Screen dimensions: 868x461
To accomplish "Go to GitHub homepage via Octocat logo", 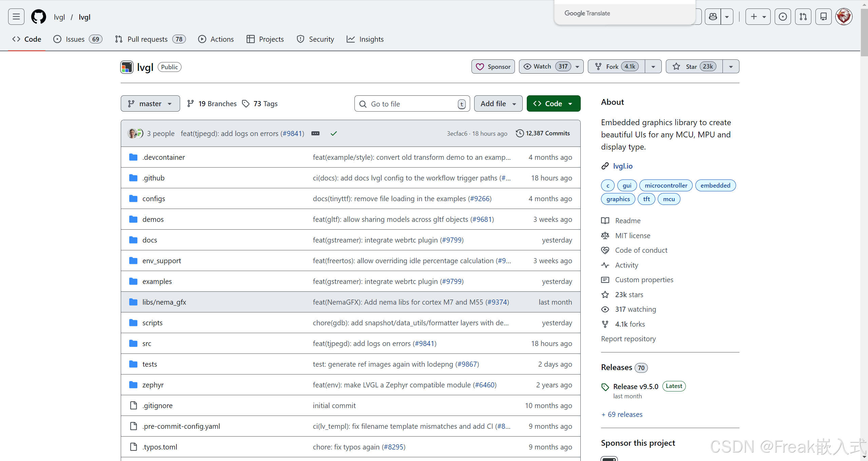I will point(38,17).
